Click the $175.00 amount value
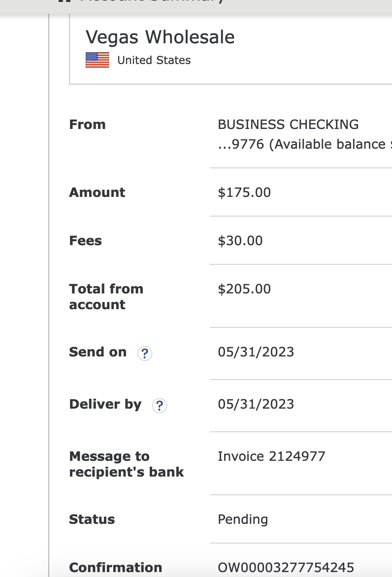392x577 pixels. (x=244, y=192)
